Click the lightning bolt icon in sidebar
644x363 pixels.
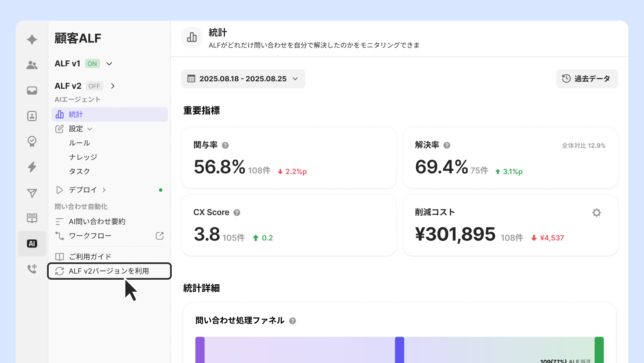pyautogui.click(x=32, y=167)
